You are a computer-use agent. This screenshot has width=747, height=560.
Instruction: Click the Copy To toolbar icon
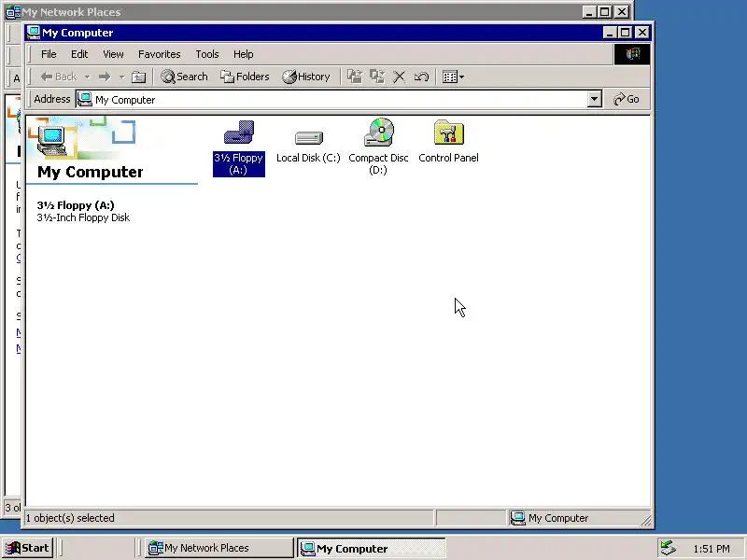tap(377, 77)
